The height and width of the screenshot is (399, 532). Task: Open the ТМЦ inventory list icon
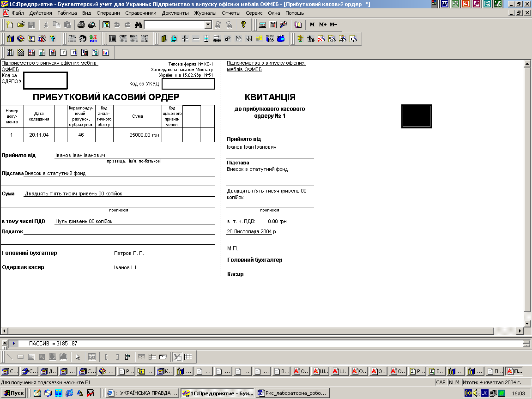click(x=72, y=39)
